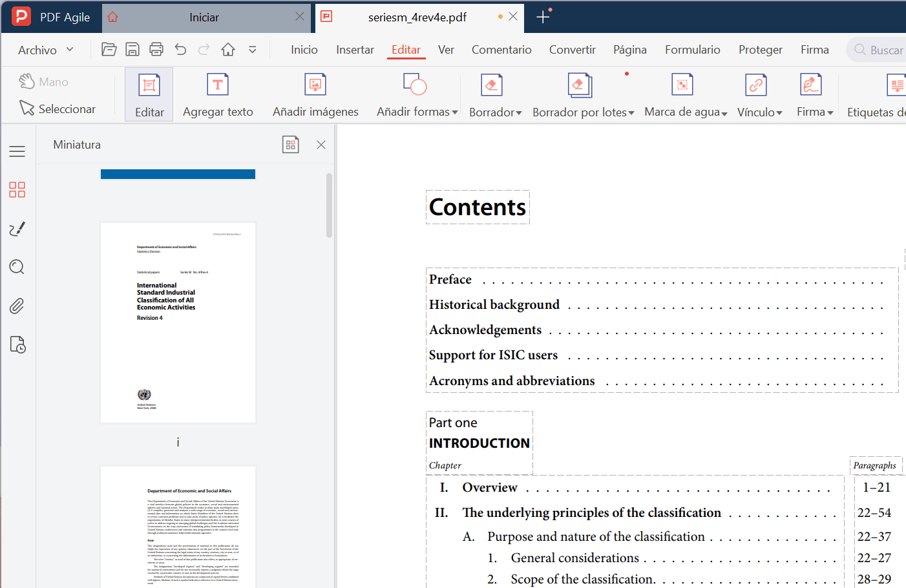This screenshot has width=906, height=588.
Task: Activate the Seleccionar tool
Action: click(x=58, y=109)
